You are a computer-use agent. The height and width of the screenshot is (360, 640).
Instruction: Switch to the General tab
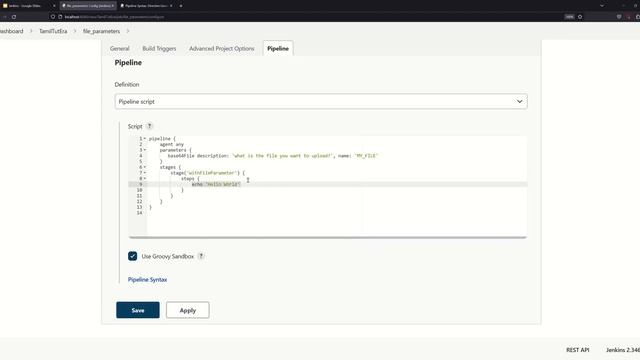point(120,48)
